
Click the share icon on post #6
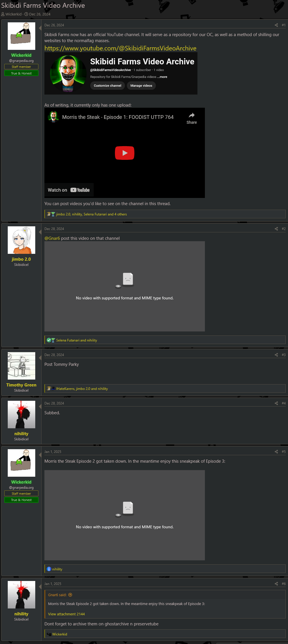[276, 584]
